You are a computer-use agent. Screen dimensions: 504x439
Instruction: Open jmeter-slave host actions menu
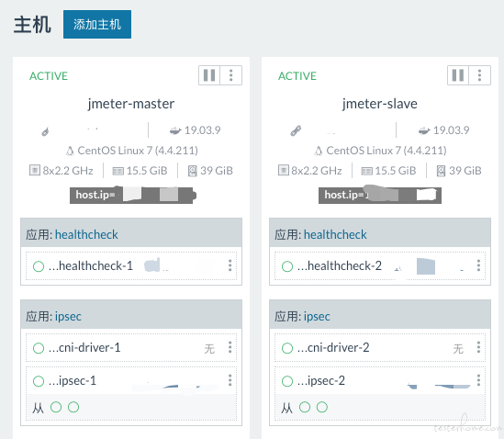click(x=479, y=75)
